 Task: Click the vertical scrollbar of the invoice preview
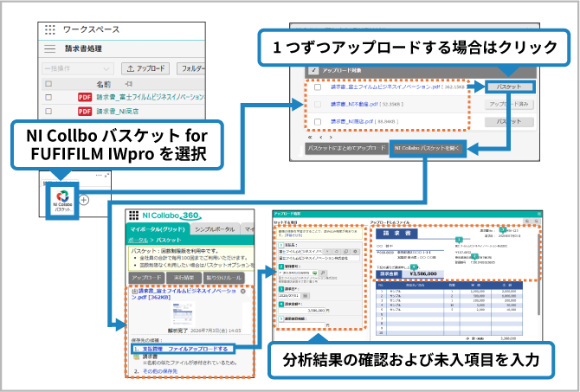(x=539, y=273)
